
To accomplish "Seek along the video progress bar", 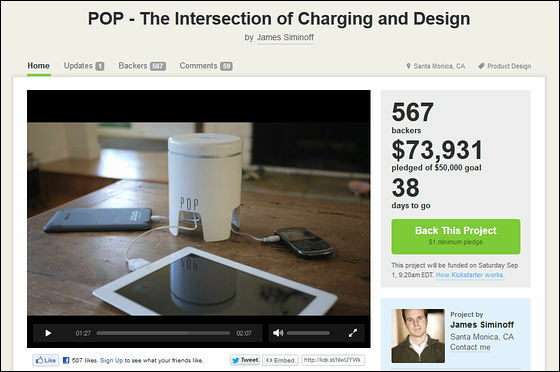I will [x=163, y=333].
